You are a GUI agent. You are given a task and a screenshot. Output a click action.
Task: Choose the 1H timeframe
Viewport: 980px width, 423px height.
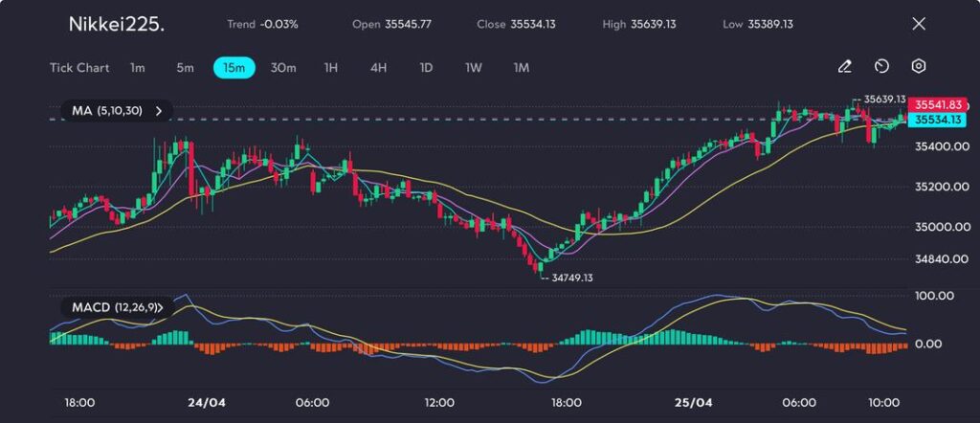[331, 68]
